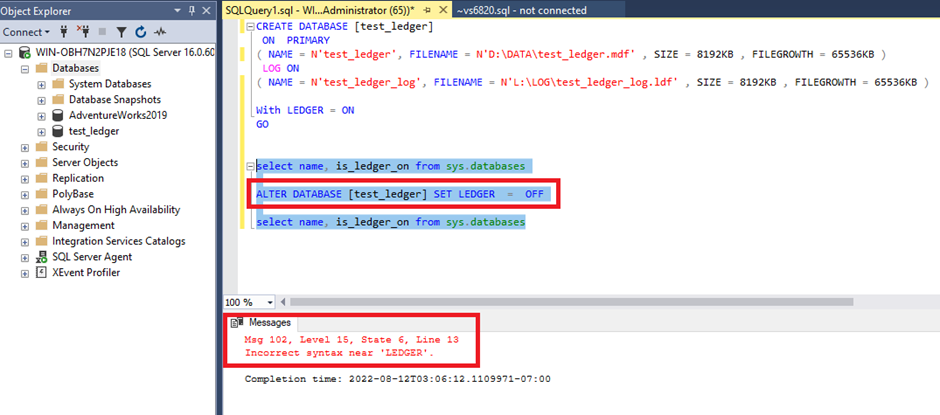The height and width of the screenshot is (415, 940).
Task: Click the Completion time message line
Action: pyautogui.click(x=397, y=379)
